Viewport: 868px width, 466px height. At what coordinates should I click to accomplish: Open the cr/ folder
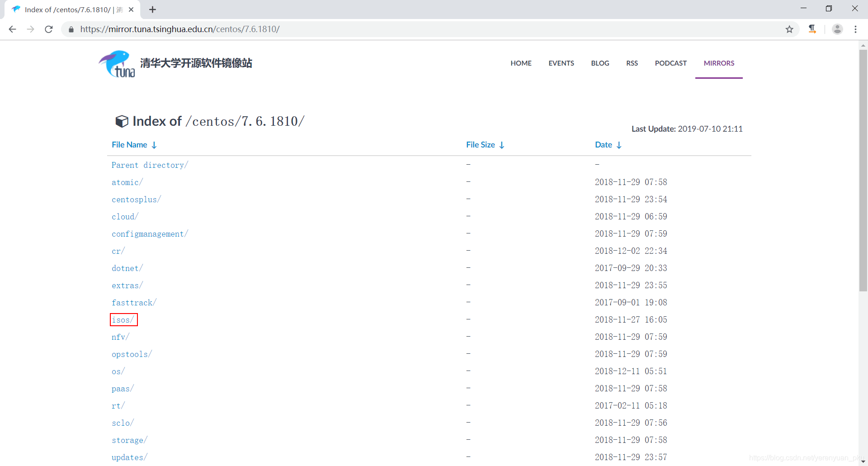[118, 251]
